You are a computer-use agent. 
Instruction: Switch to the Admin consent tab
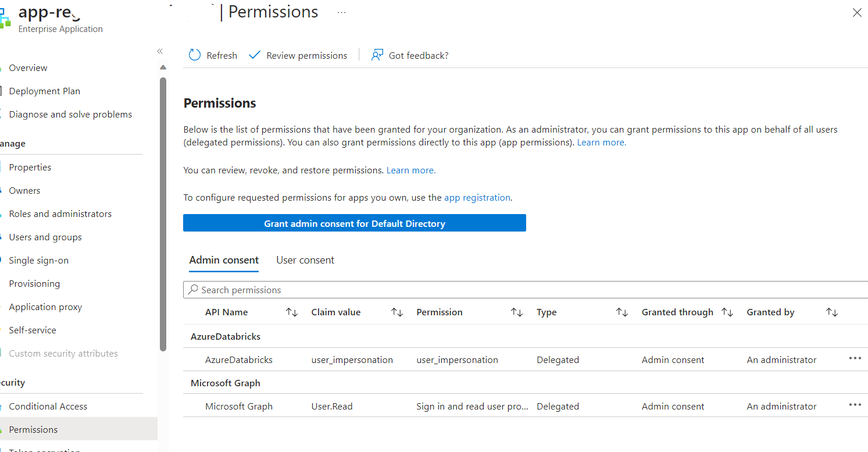click(x=224, y=260)
